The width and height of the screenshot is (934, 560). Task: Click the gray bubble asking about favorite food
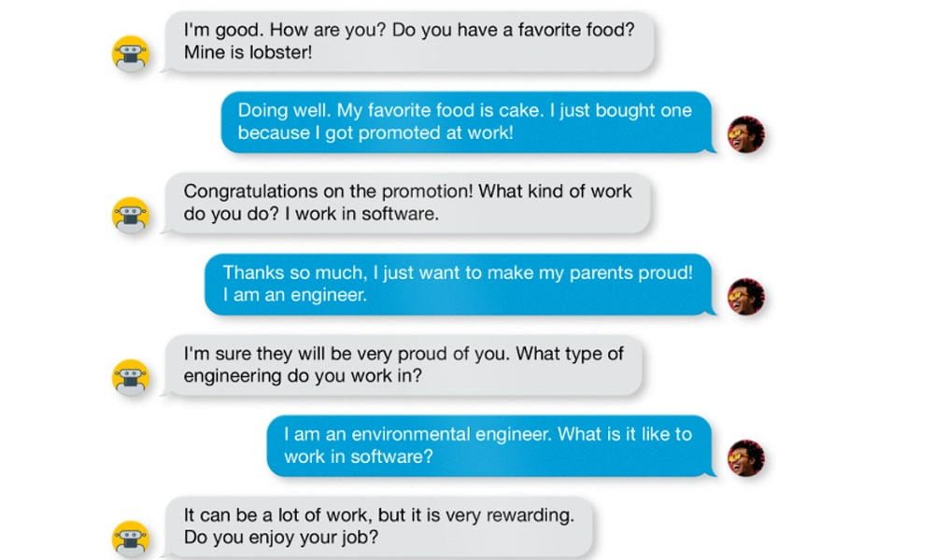tap(409, 41)
